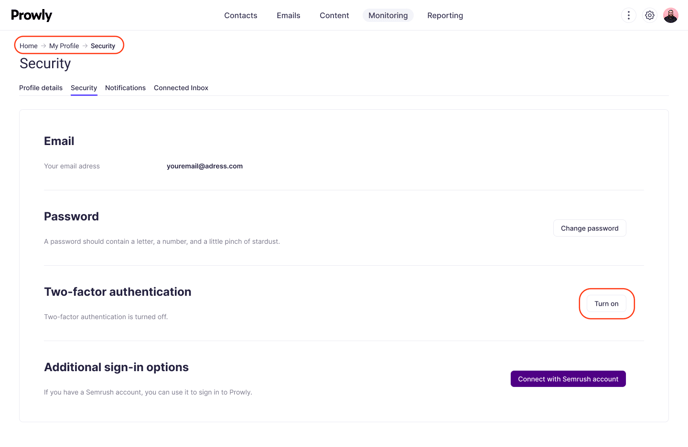The width and height of the screenshot is (688, 447).
Task: Open the Notifications tab
Action: point(125,88)
